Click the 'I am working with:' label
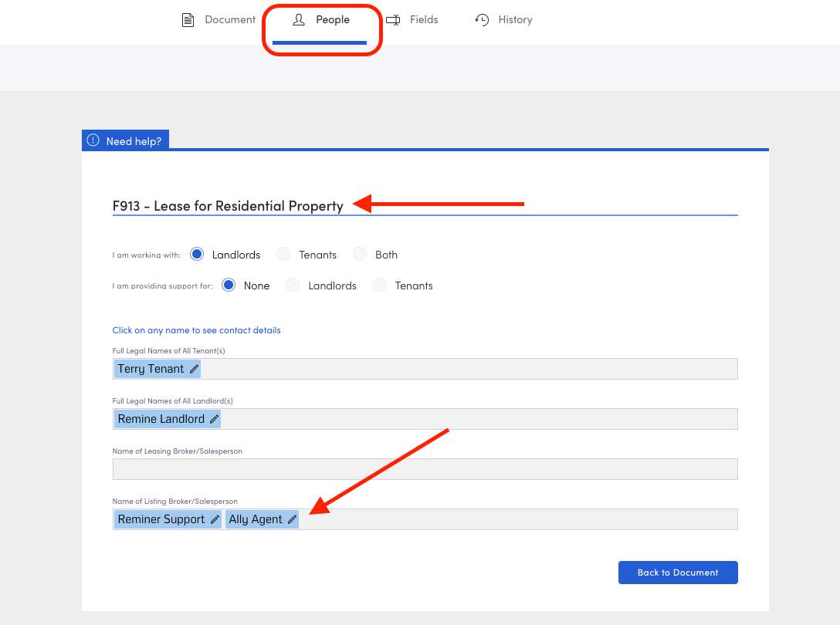Viewport: 840px width, 625px height. 147,255
